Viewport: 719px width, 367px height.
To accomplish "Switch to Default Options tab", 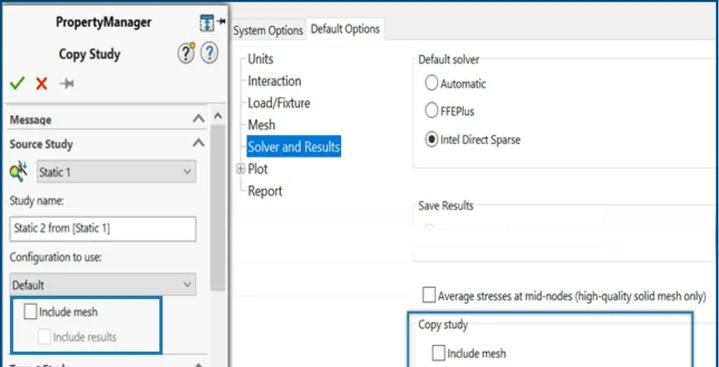I will (345, 29).
